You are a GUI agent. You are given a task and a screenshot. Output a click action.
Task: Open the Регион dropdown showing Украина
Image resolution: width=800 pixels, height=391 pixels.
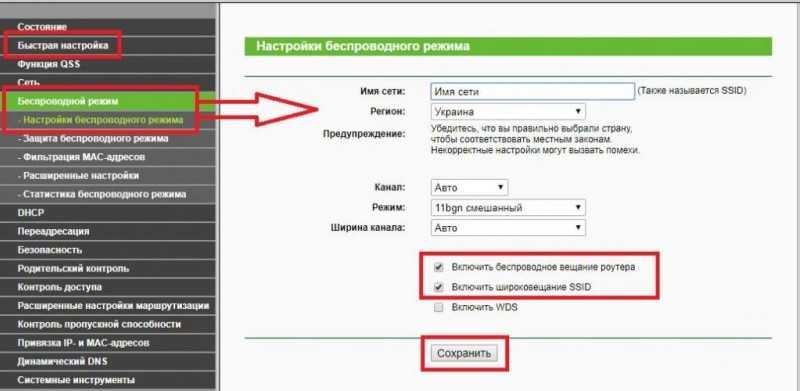508,111
